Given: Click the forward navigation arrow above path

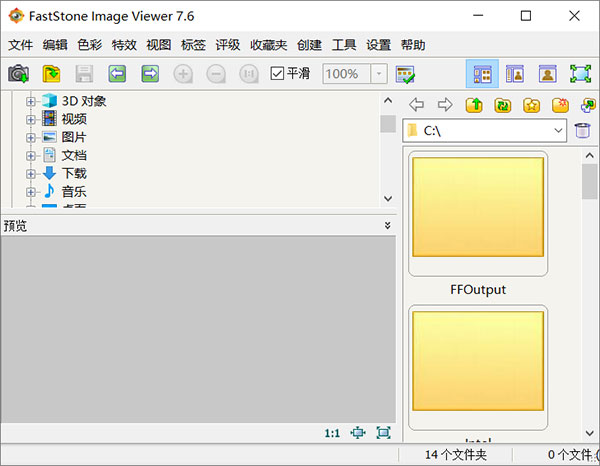Looking at the screenshot, I should point(445,104).
